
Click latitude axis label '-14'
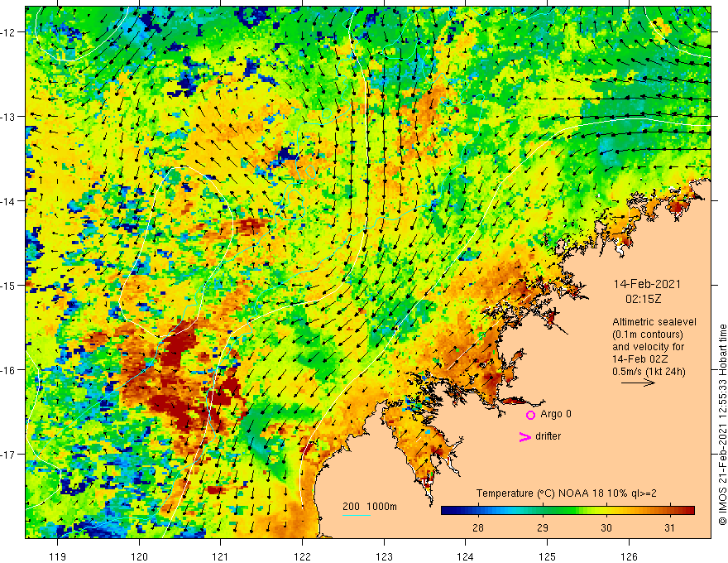pos(8,201)
